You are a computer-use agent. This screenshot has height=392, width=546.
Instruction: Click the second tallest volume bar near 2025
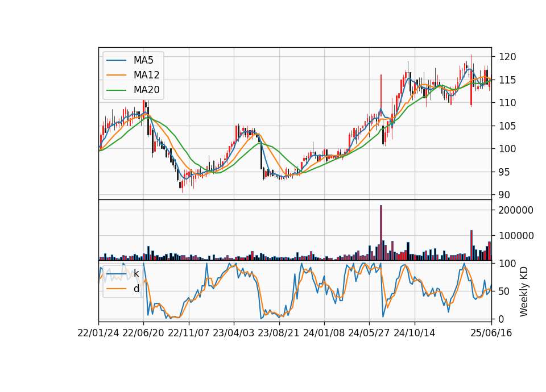[471, 245]
